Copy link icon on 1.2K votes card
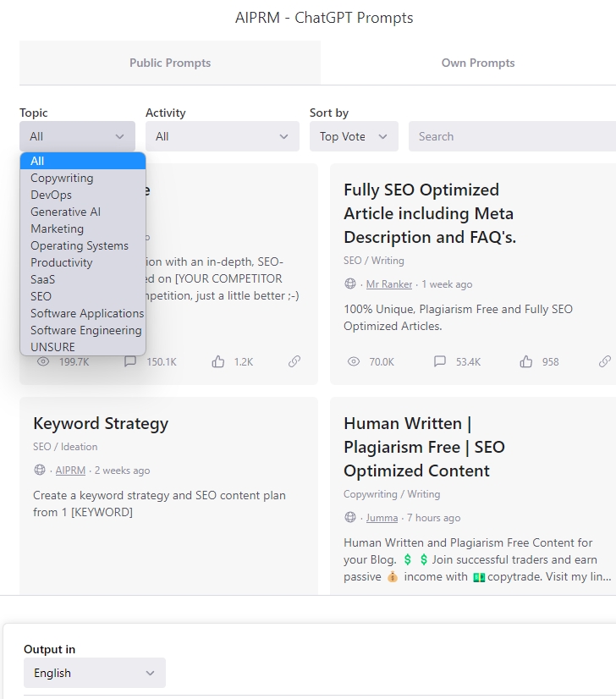 tap(294, 361)
